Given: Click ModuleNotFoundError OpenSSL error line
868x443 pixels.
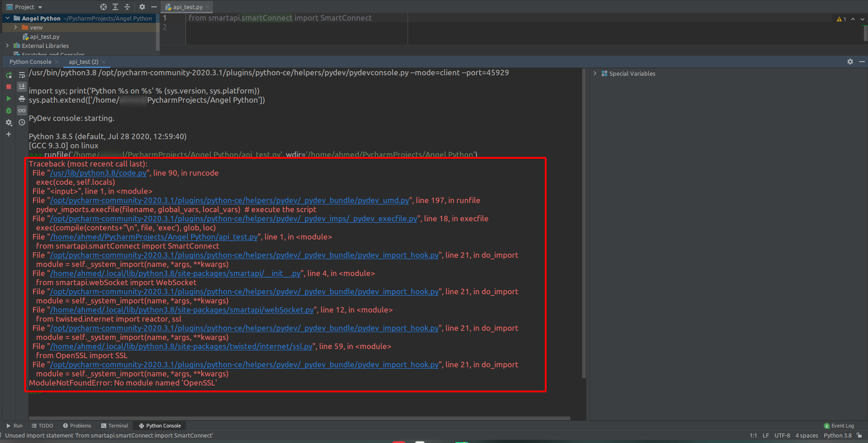Looking at the screenshot, I should (x=123, y=383).
